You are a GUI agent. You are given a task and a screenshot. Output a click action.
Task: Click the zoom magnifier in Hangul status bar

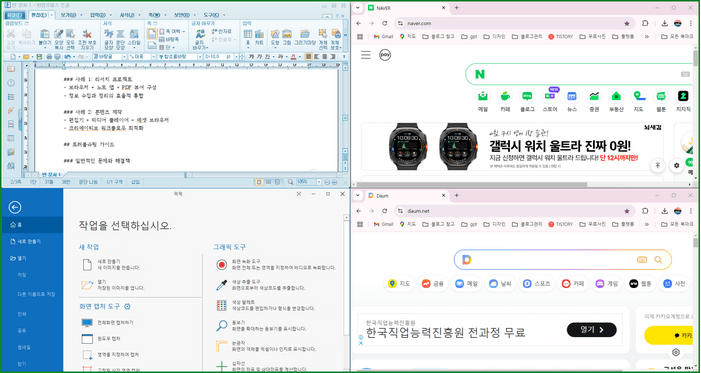[x=291, y=182]
